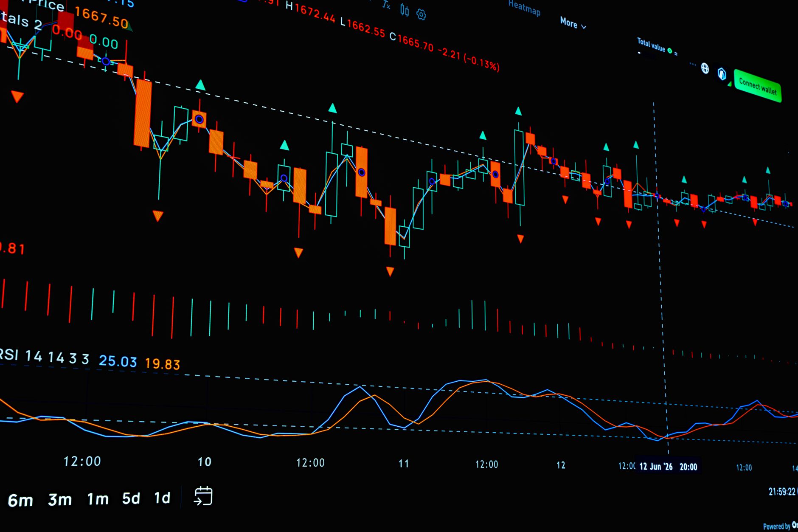Select the 6m time range

click(x=20, y=501)
